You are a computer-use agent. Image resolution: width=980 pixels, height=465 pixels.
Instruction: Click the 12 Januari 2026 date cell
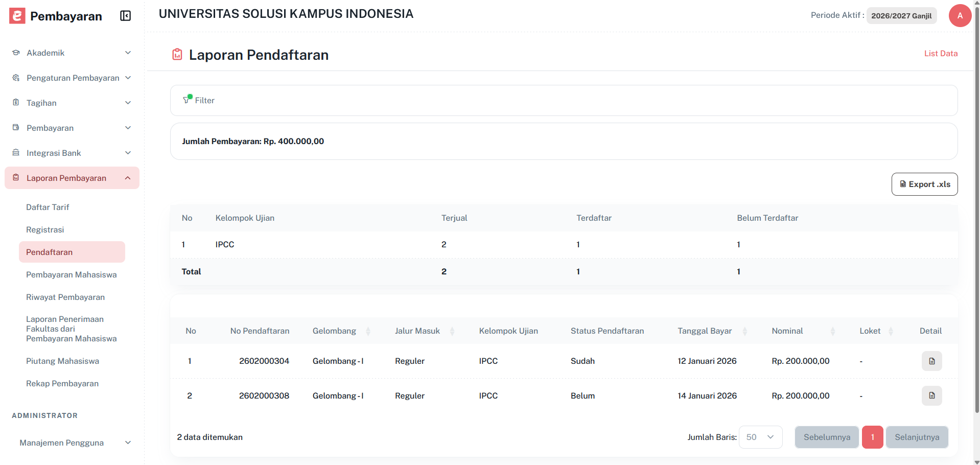[707, 361]
